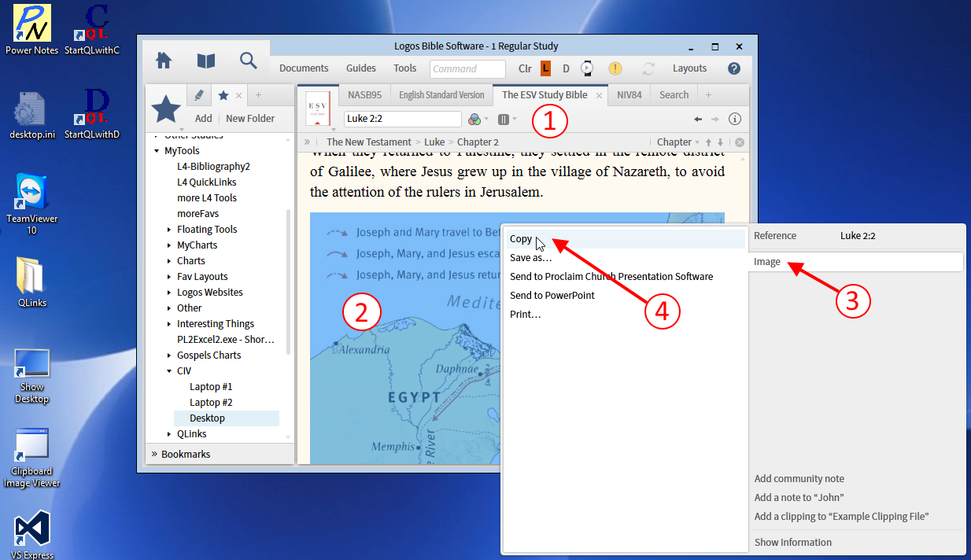This screenshot has height=560, width=971.
Task: Close the locator bar X icon
Action: (740, 142)
